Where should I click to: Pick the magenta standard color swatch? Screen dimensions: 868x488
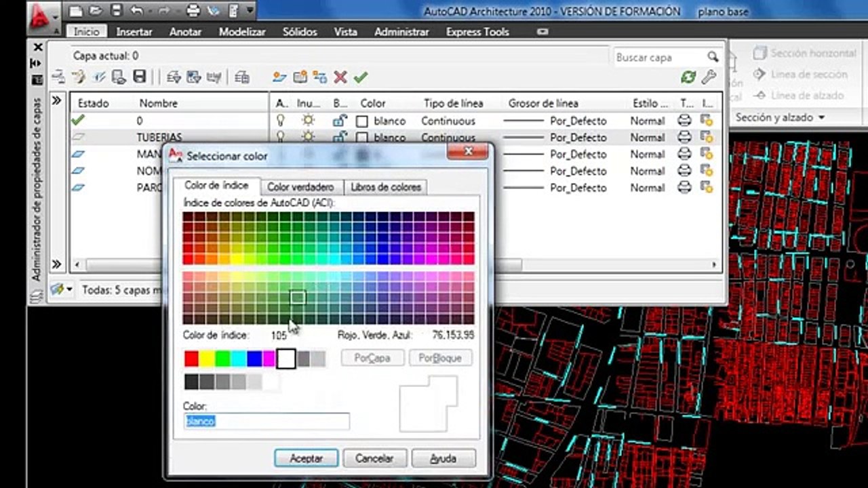click(x=270, y=359)
